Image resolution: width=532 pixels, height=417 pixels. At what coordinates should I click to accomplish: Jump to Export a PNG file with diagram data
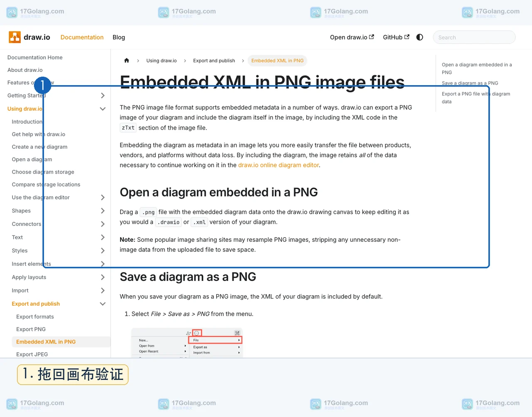476,98
